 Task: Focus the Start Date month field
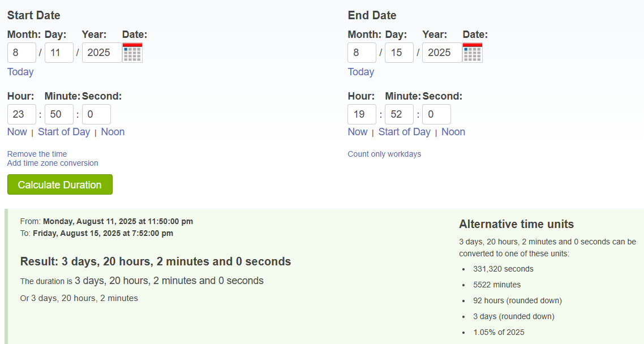click(22, 53)
